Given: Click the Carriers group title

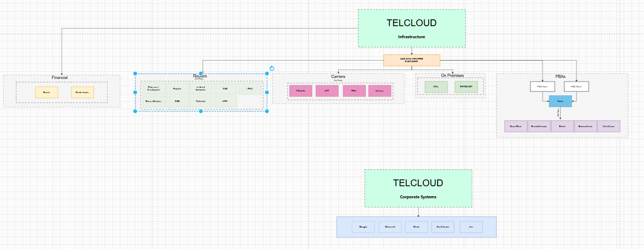Looking at the screenshot, I should [338, 76].
